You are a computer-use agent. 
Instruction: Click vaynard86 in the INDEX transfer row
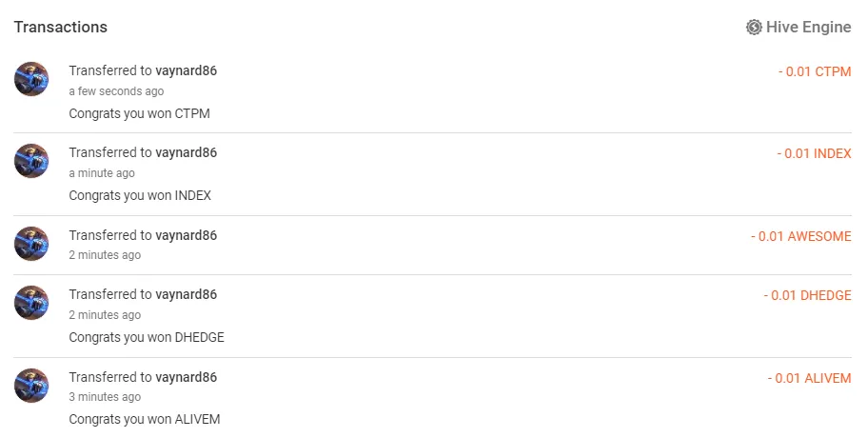click(x=186, y=152)
